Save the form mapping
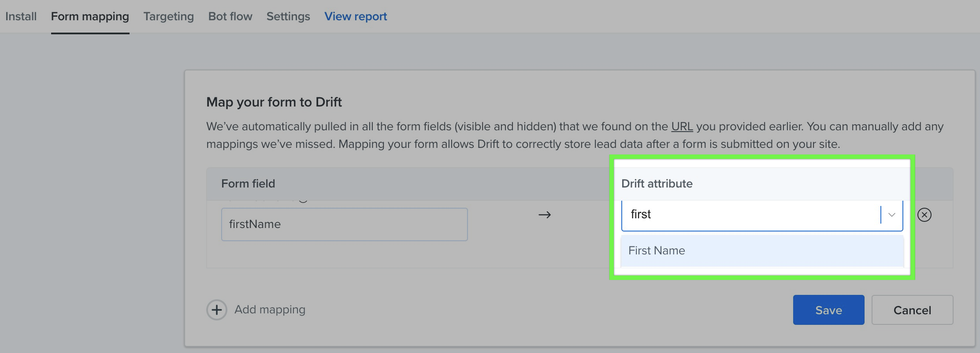The image size is (980, 353). (x=828, y=310)
